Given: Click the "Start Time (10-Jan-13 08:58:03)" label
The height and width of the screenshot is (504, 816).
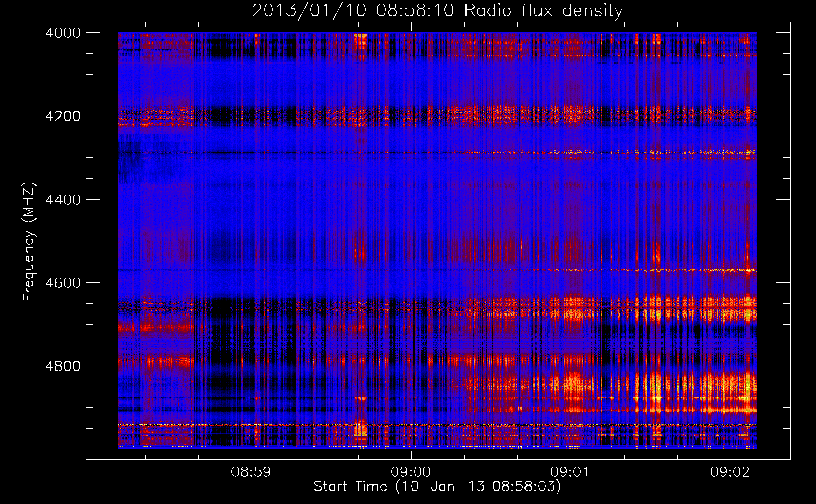Looking at the screenshot, I should pyautogui.click(x=437, y=487).
